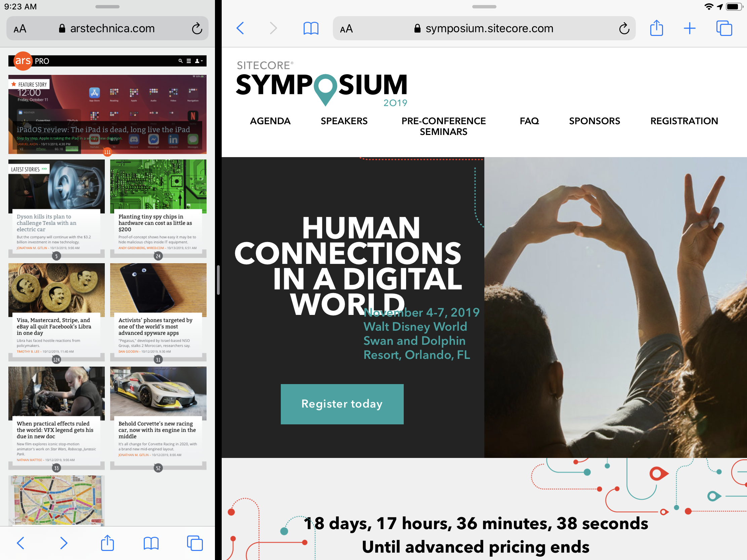Tap the left pane top grabber handle
747x560 pixels.
click(107, 6)
